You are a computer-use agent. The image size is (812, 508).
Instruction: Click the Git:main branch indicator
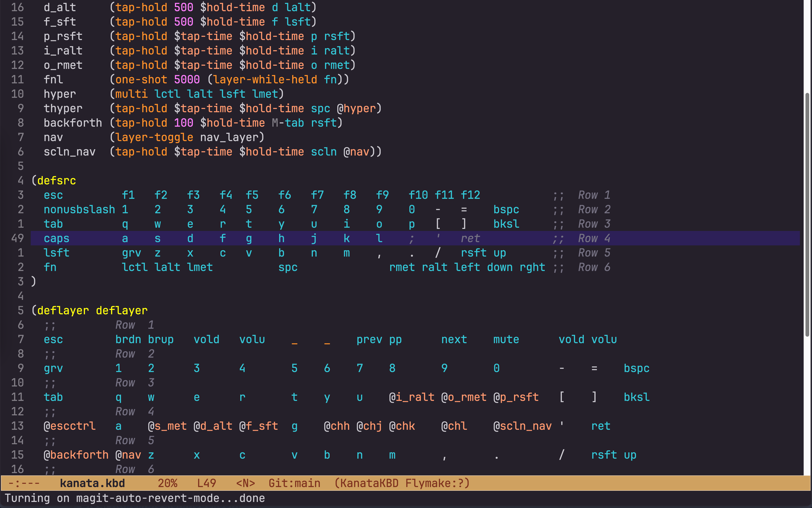[x=294, y=483]
